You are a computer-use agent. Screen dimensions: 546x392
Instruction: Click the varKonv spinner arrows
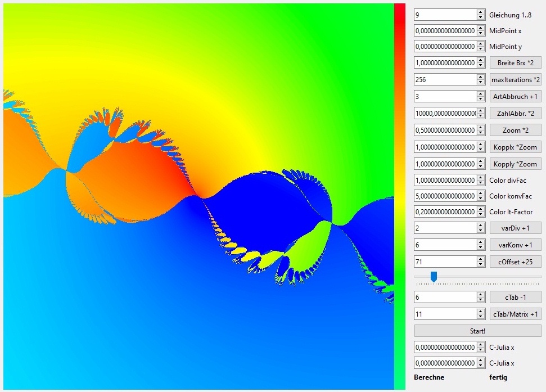[481, 245]
